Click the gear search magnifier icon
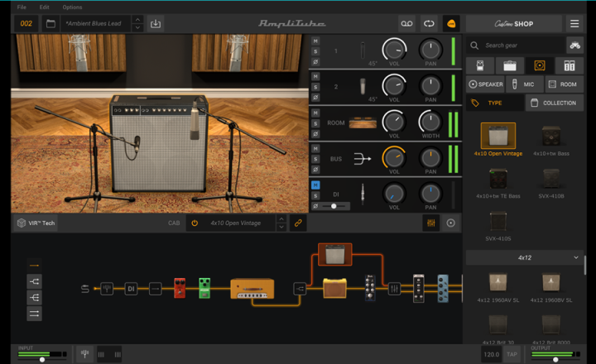This screenshot has height=364, width=596. [474, 45]
